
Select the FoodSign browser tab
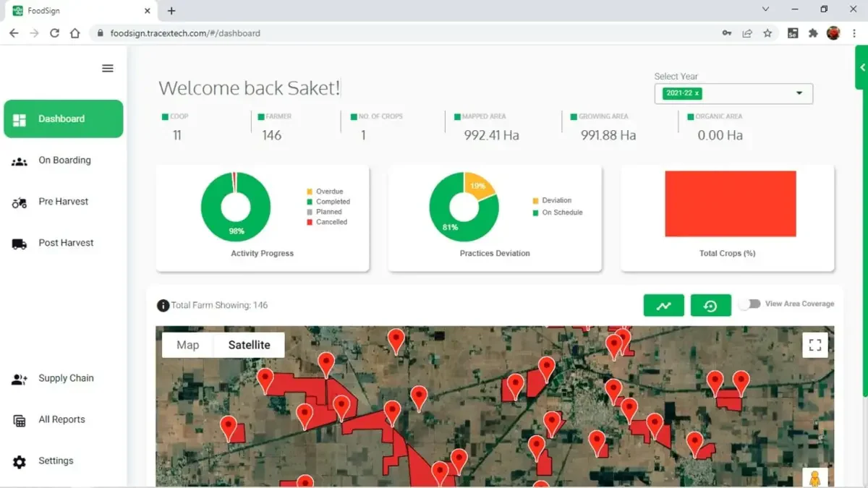point(81,11)
